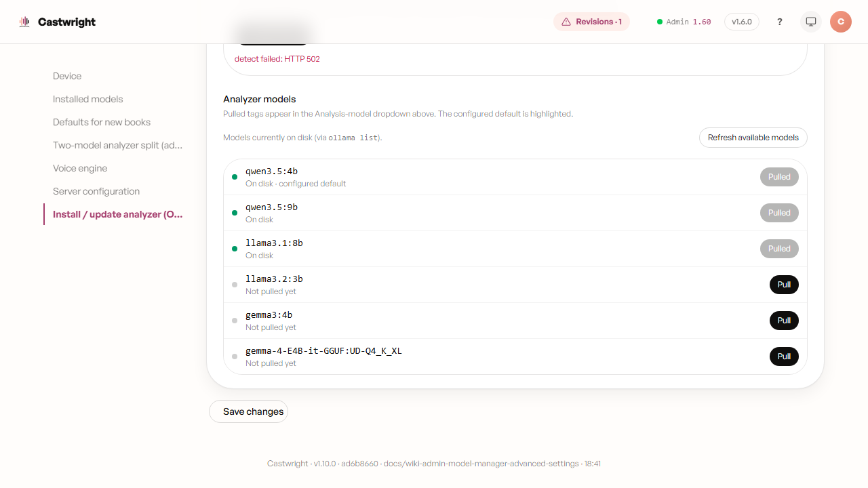Click the v1.6.0 version pill
Image resolution: width=868 pixels, height=488 pixels.
point(742,22)
